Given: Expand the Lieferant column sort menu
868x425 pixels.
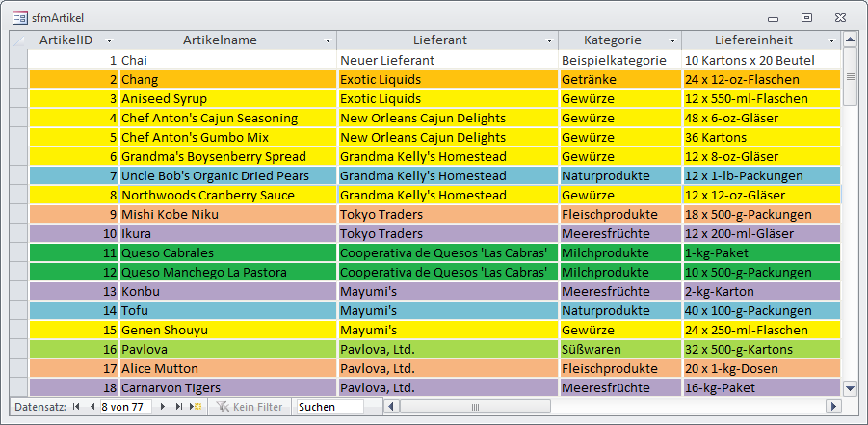Looking at the screenshot, I should (548, 41).
